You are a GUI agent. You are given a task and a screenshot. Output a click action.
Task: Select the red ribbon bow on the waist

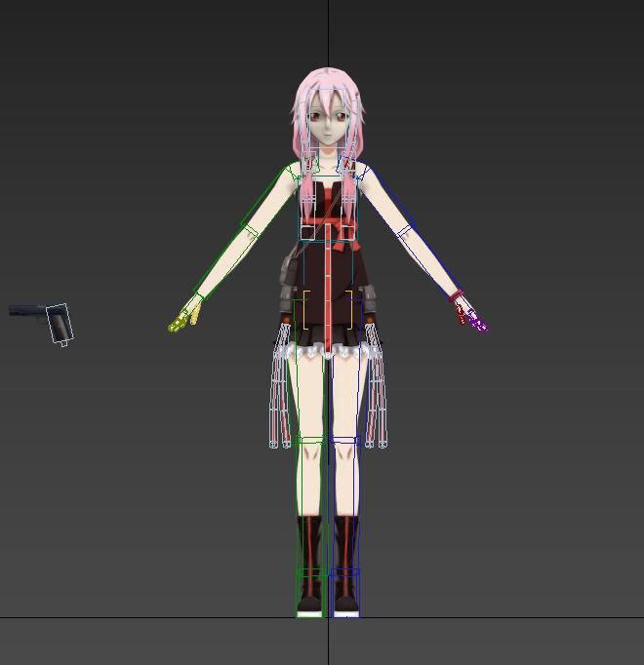339,228
